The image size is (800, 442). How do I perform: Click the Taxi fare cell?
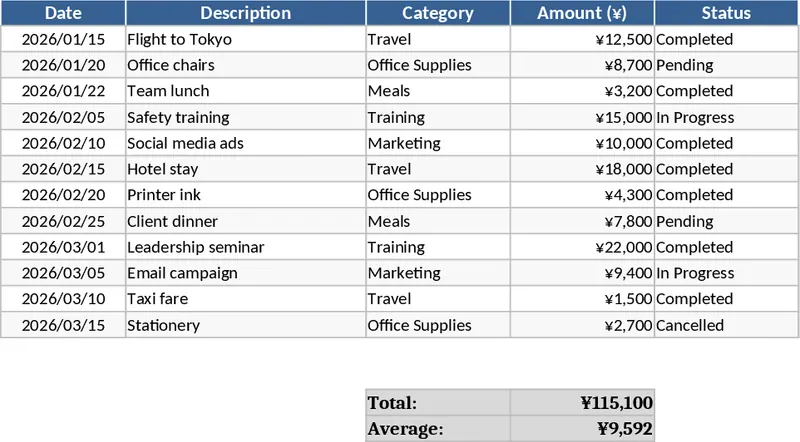(x=245, y=299)
